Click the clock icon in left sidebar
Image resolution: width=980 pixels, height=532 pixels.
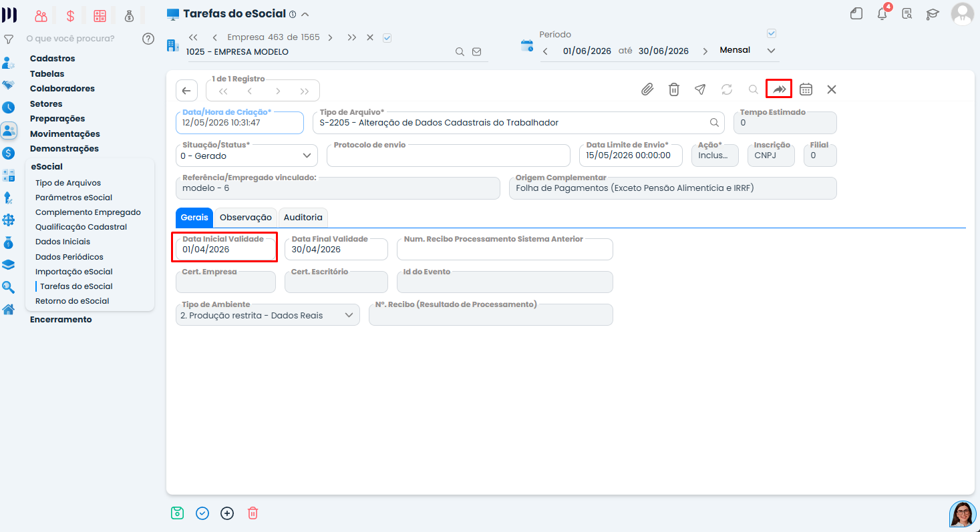point(9,107)
